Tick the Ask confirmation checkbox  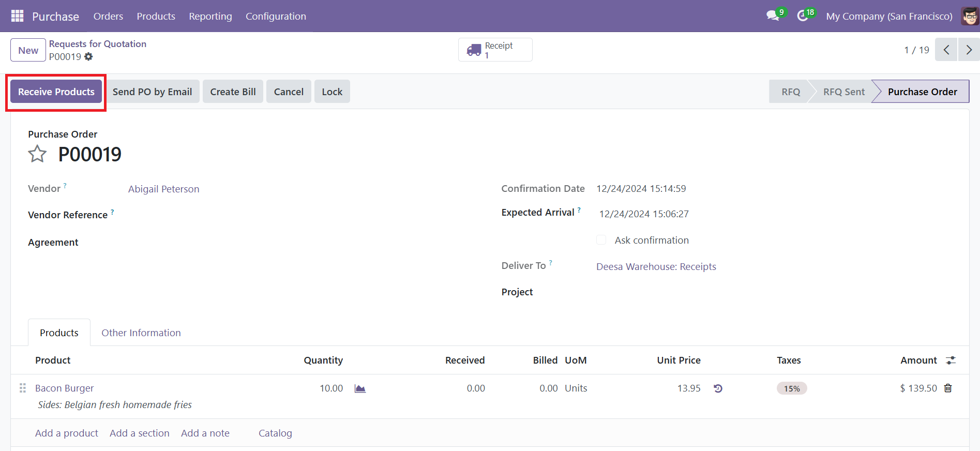pos(601,240)
